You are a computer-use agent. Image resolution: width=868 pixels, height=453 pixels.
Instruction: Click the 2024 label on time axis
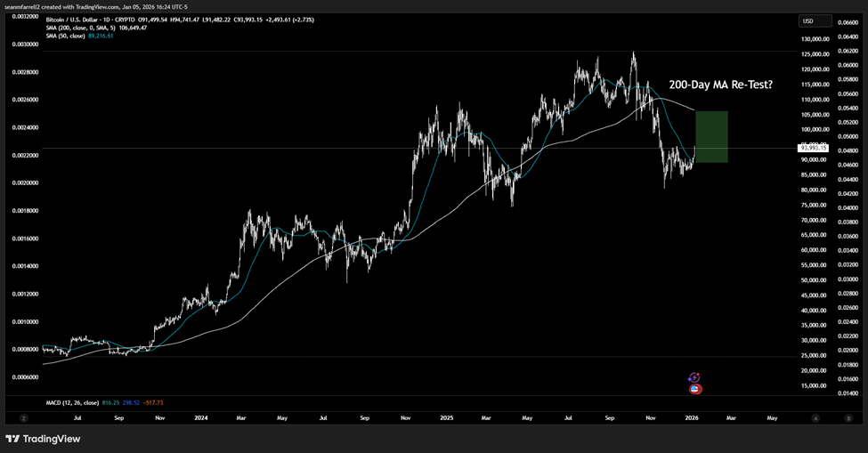(x=200, y=417)
